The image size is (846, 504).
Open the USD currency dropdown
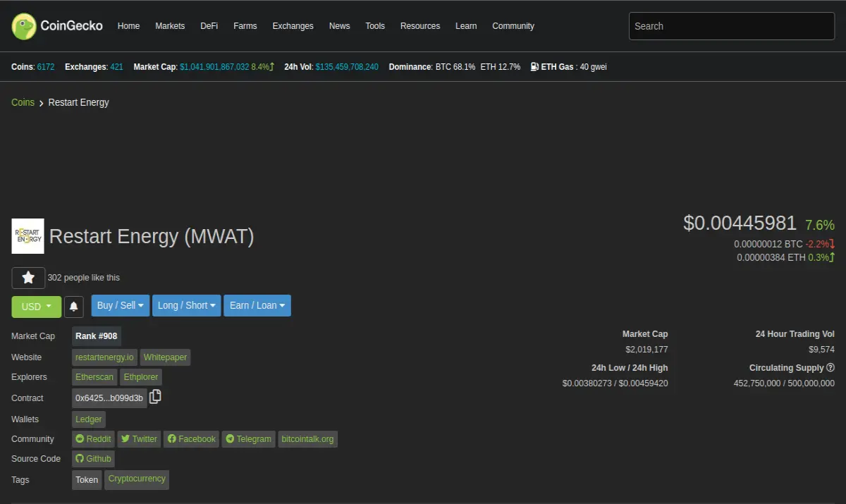[37, 307]
